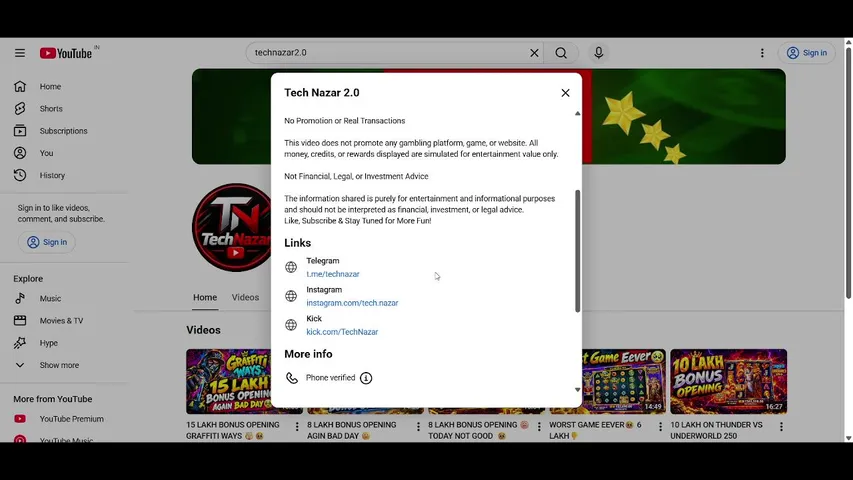Start voice search with microphone
Screen dimensions: 853x480
pos(598,53)
